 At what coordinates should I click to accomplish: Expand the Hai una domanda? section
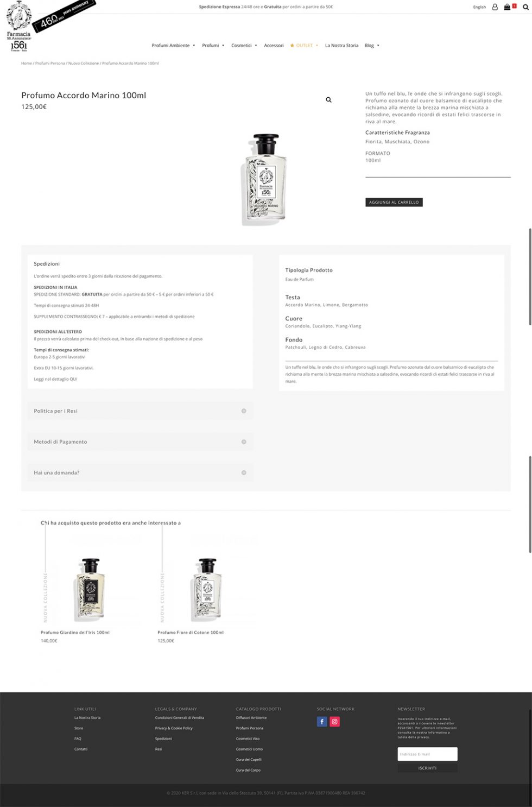coord(140,473)
